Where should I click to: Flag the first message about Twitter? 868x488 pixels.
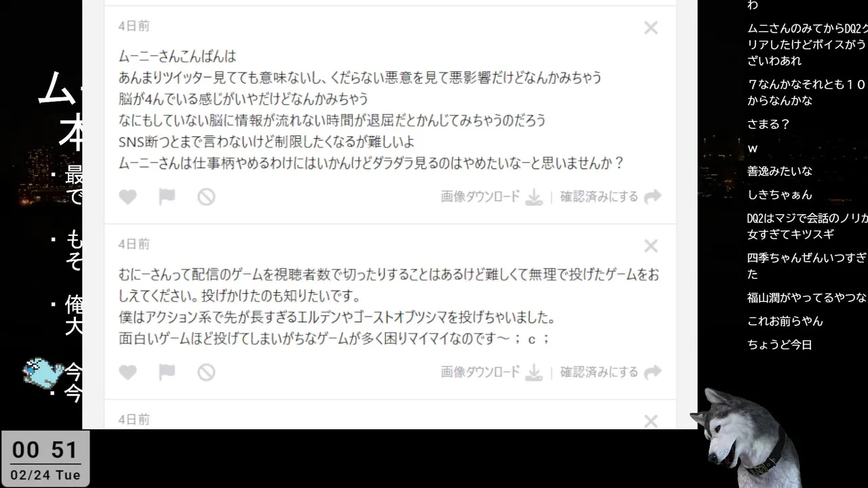[x=167, y=197]
